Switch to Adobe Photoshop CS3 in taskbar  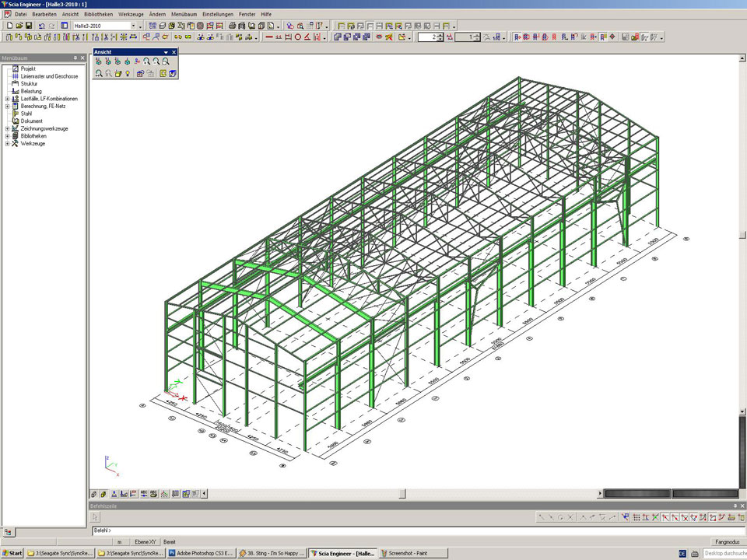pyautogui.click(x=201, y=554)
